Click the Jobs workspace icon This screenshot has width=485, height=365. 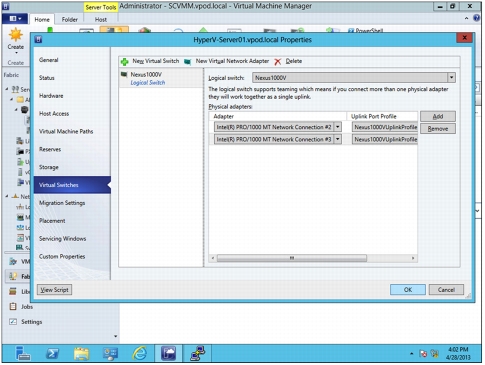[x=13, y=307]
